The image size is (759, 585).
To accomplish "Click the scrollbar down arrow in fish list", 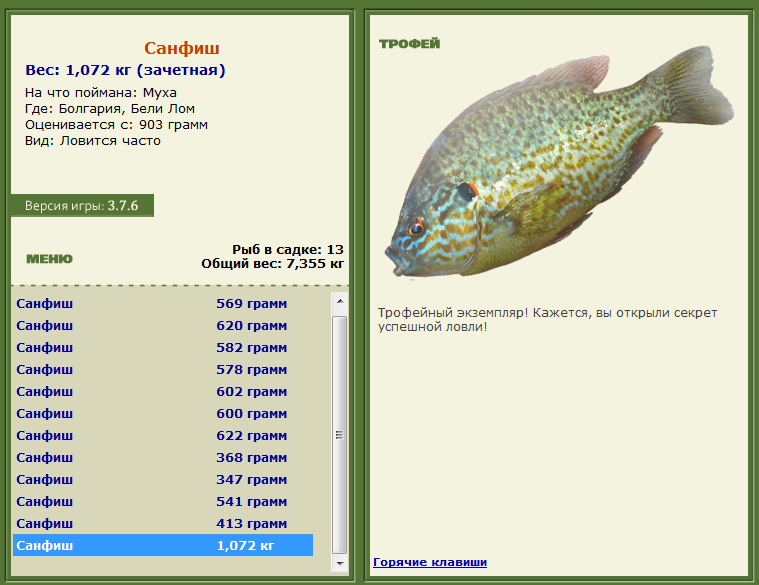I will tap(340, 565).
